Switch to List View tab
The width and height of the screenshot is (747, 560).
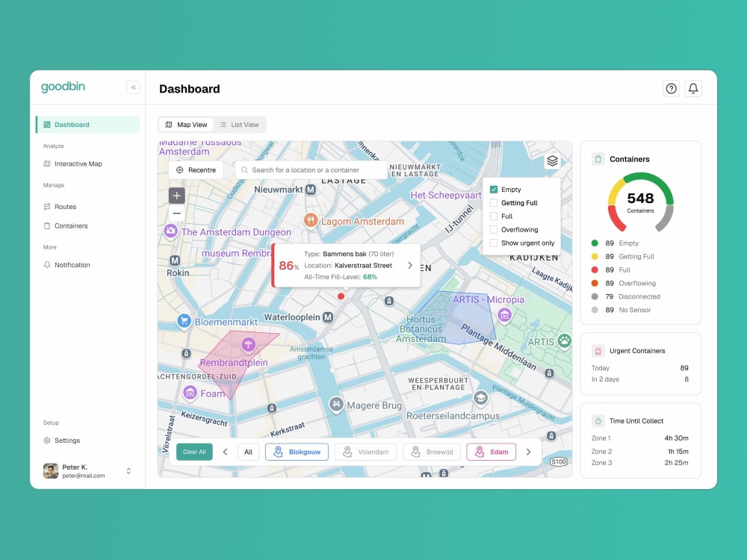pyautogui.click(x=239, y=125)
